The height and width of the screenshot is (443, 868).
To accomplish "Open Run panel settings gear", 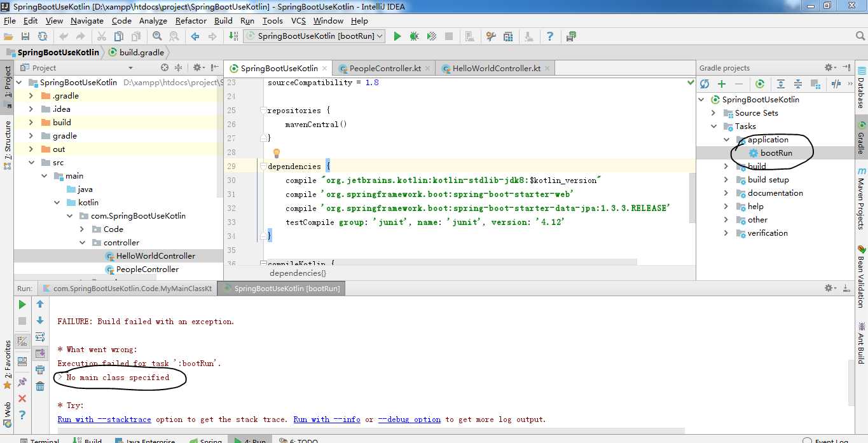I will click(x=830, y=288).
